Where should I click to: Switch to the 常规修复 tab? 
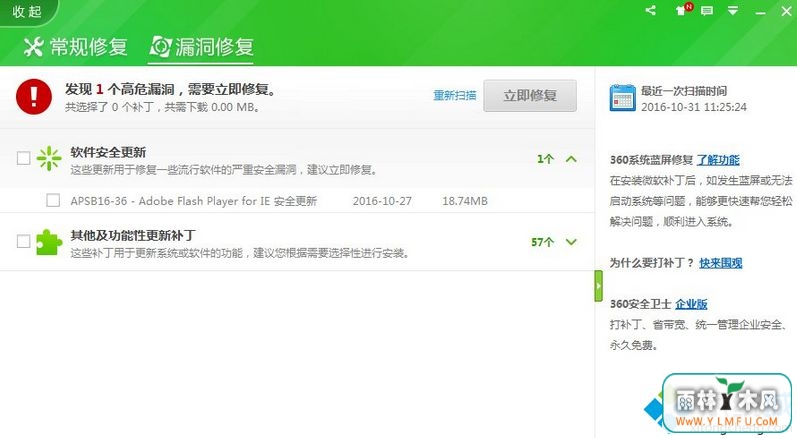pos(75,47)
